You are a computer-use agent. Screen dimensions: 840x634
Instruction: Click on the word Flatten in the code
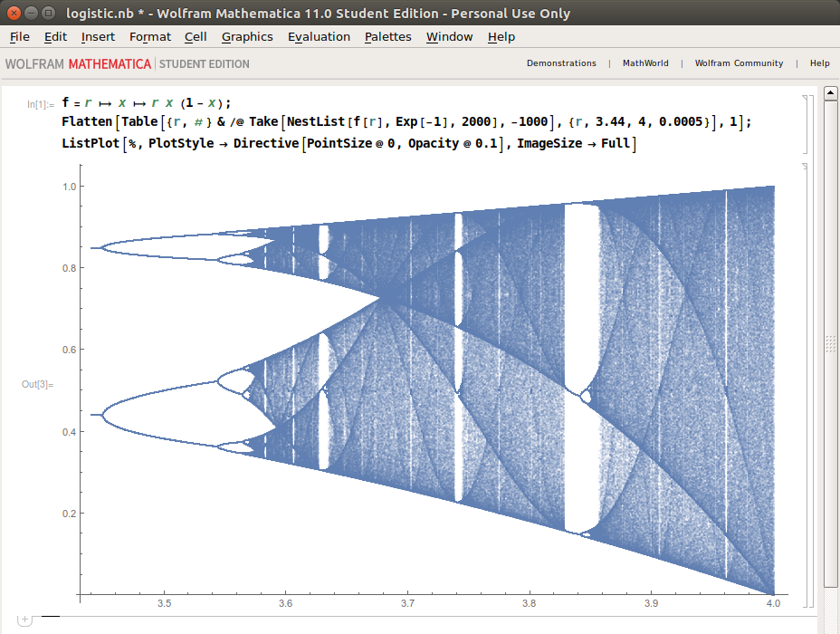pyautogui.click(x=87, y=121)
